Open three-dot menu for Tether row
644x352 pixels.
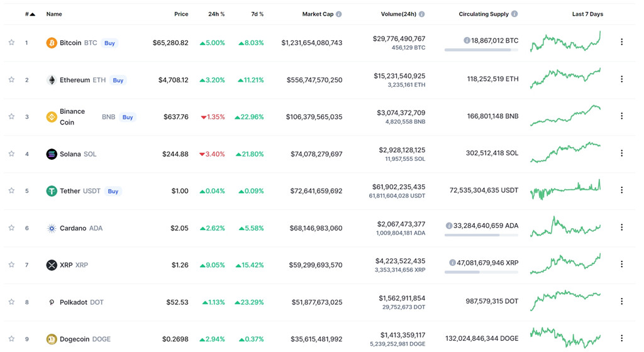pyautogui.click(x=621, y=190)
